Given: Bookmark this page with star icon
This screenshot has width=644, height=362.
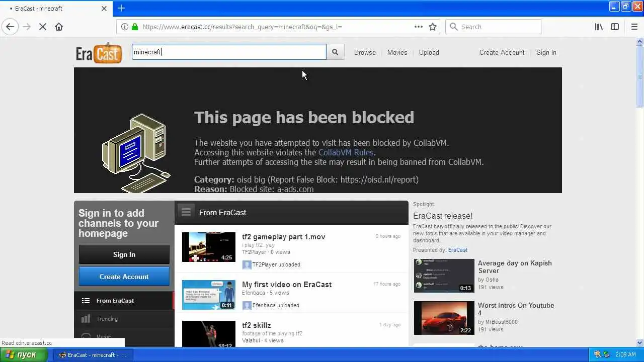Looking at the screenshot, I should [433, 27].
